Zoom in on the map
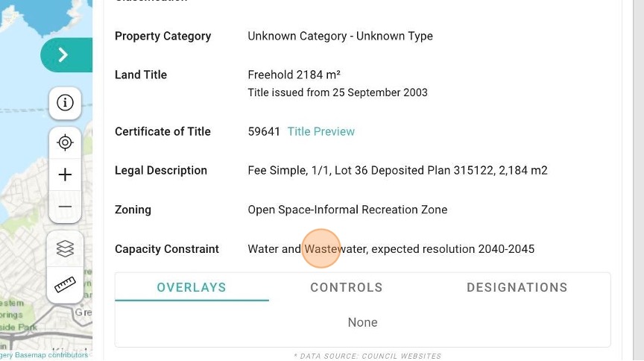The height and width of the screenshot is (361, 644). 65,175
